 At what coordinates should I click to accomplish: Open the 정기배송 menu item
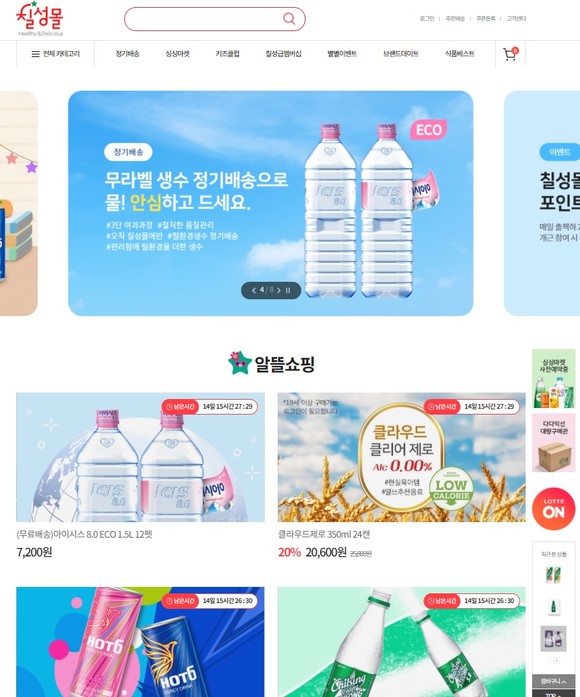pos(127,54)
